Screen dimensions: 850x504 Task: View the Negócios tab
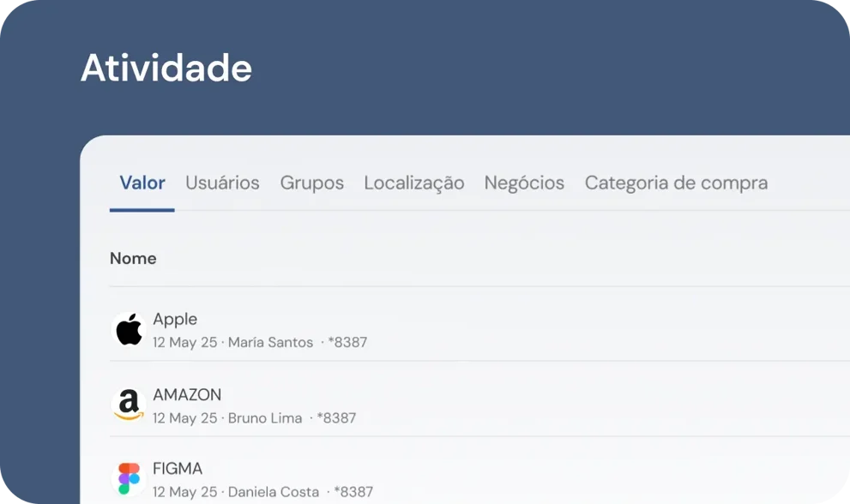pyautogui.click(x=524, y=183)
